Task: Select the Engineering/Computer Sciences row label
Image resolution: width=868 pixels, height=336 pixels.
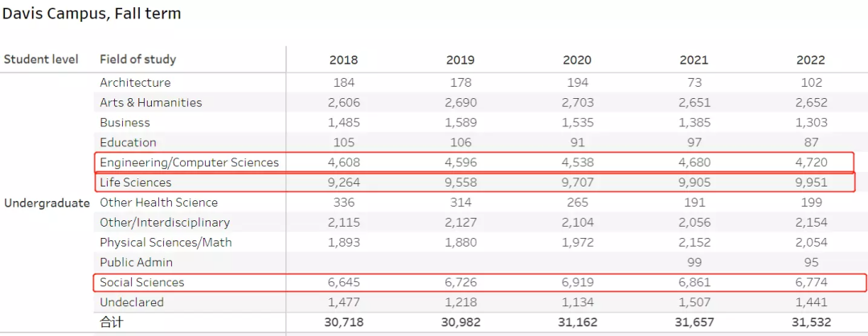Action: point(189,162)
